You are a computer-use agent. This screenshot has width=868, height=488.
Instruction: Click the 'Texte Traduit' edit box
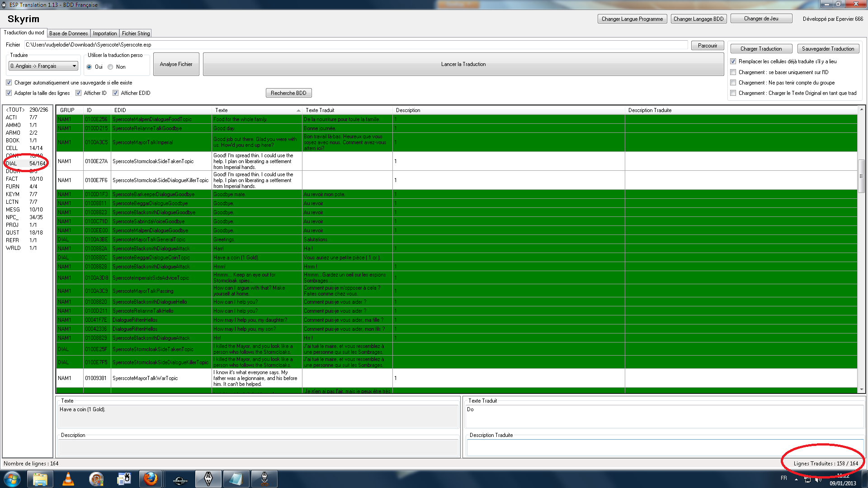coord(665,416)
